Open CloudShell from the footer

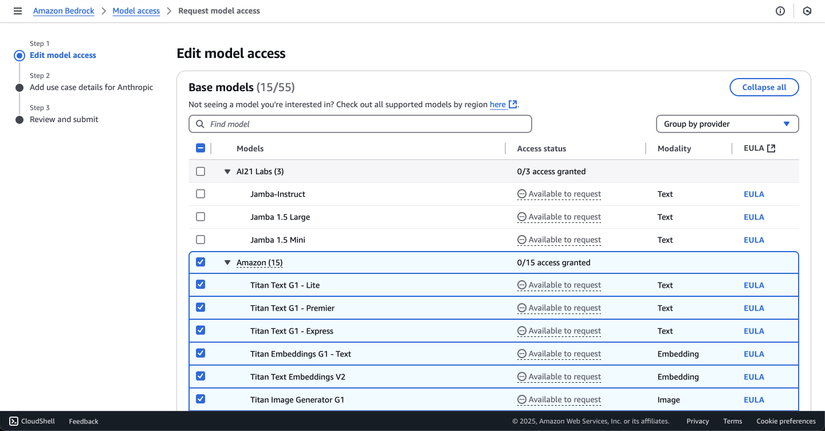32,421
